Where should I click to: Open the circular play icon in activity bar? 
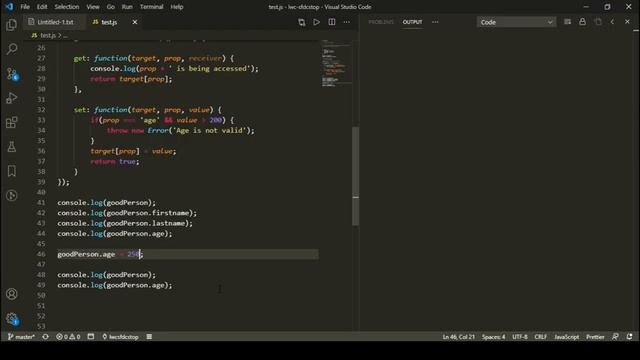coord(11,196)
